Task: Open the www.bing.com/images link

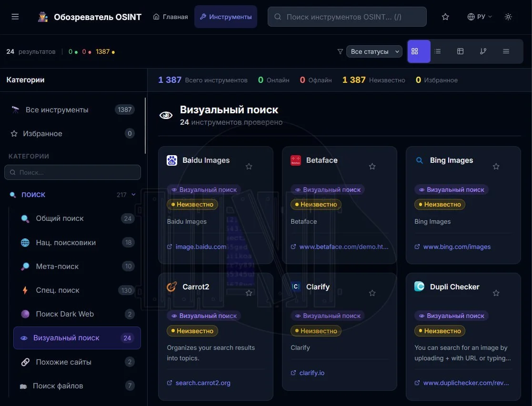Action: pyautogui.click(x=457, y=247)
